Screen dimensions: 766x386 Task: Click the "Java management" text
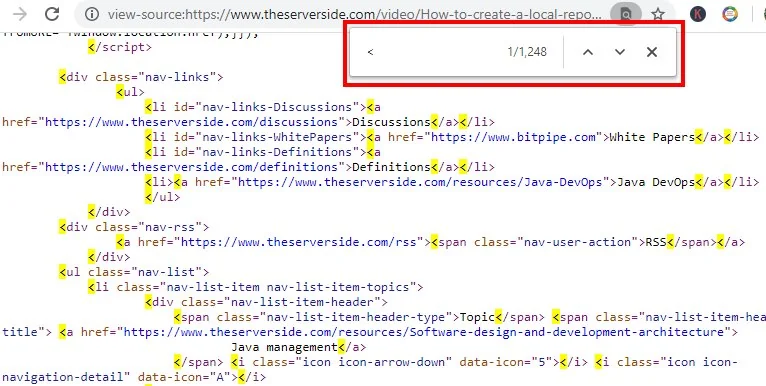coord(284,347)
